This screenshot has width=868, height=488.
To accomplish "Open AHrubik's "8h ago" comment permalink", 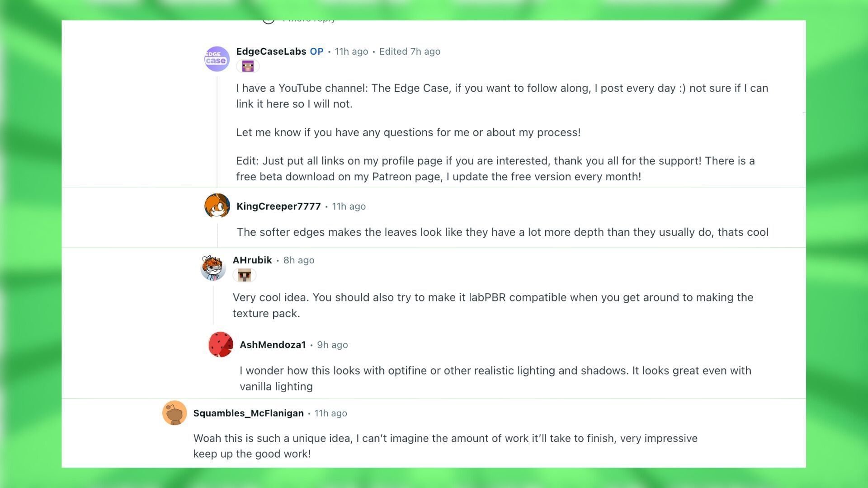I will point(299,260).
